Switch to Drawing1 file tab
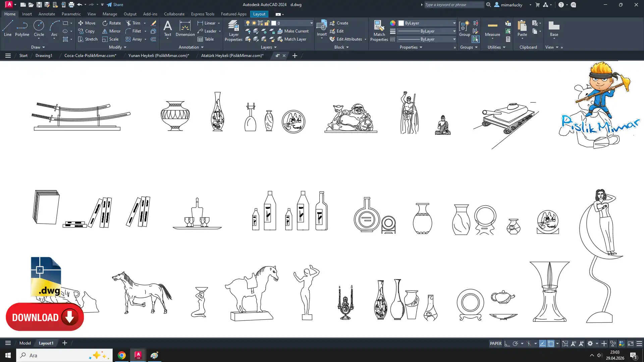 click(x=44, y=56)
